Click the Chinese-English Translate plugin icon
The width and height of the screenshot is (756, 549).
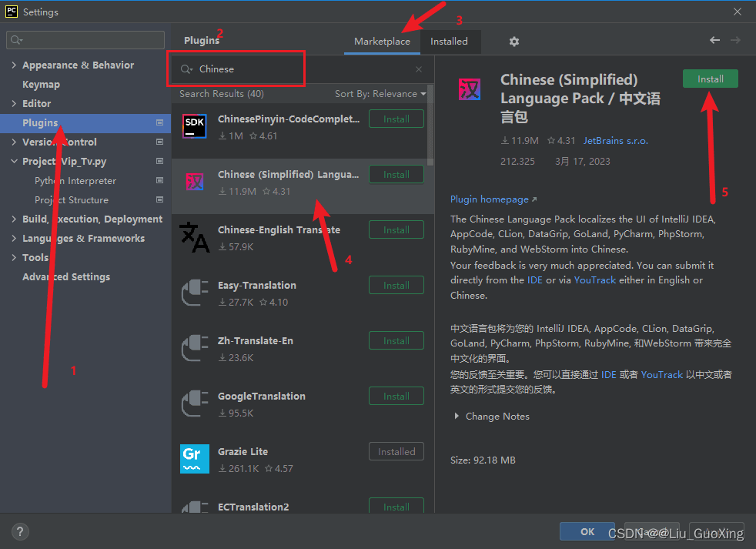point(194,237)
